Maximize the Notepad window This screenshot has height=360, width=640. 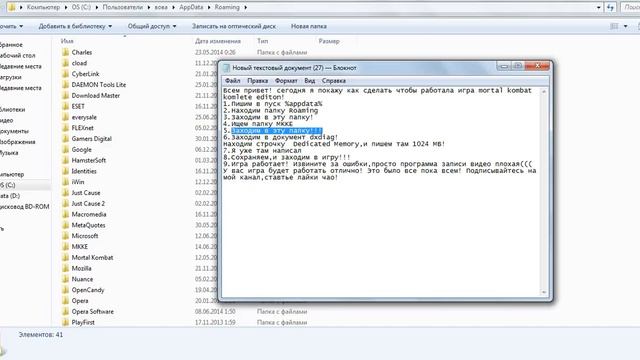pos(518,66)
